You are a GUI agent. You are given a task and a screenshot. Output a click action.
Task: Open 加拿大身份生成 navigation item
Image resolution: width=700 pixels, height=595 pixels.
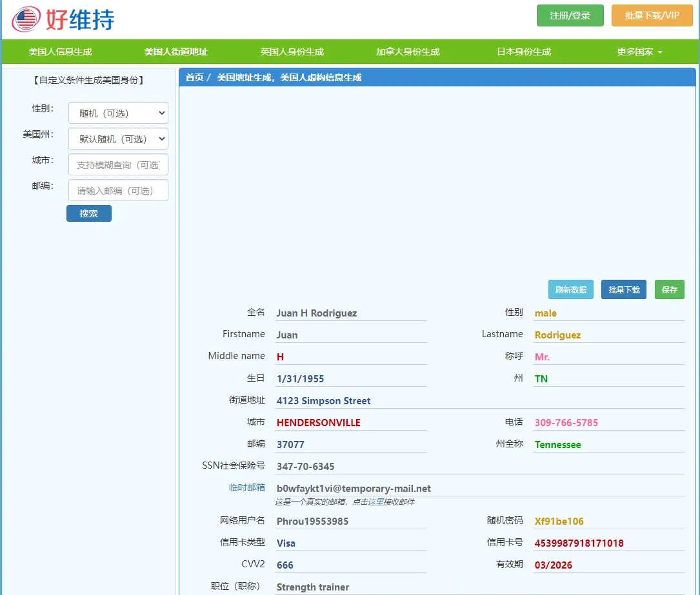click(408, 52)
